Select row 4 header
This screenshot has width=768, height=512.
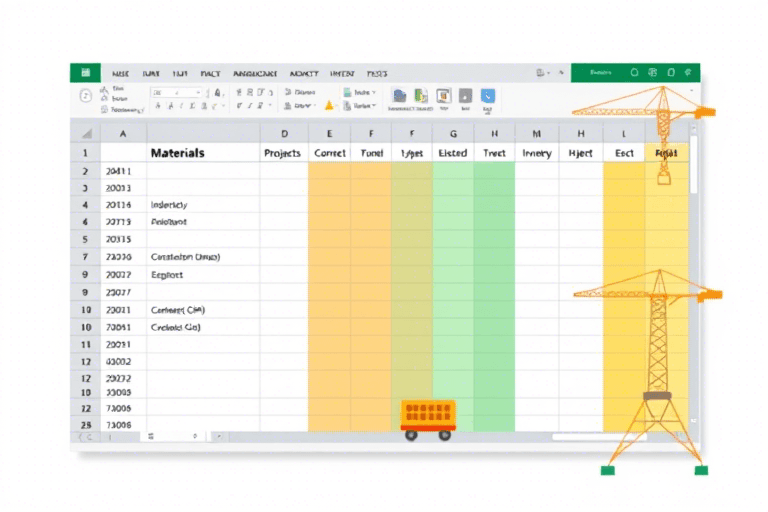point(85,204)
